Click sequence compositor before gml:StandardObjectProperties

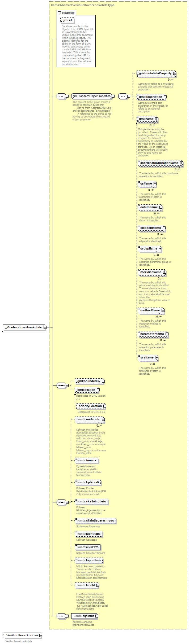pyautogui.click(x=61, y=96)
